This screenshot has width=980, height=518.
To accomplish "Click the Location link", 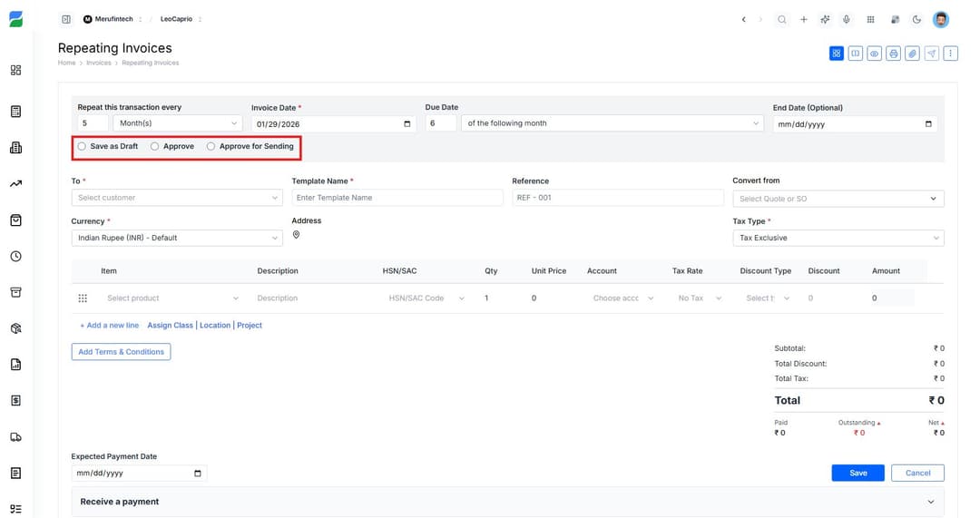I will tap(215, 326).
